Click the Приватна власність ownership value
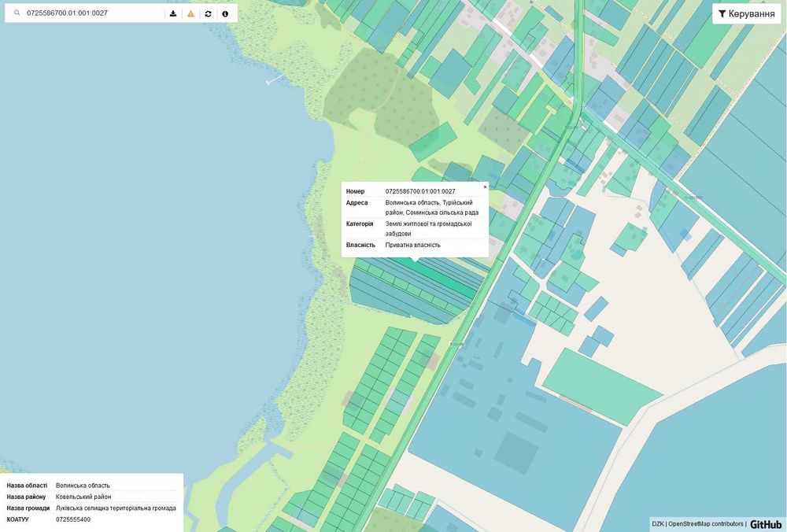 pos(412,245)
